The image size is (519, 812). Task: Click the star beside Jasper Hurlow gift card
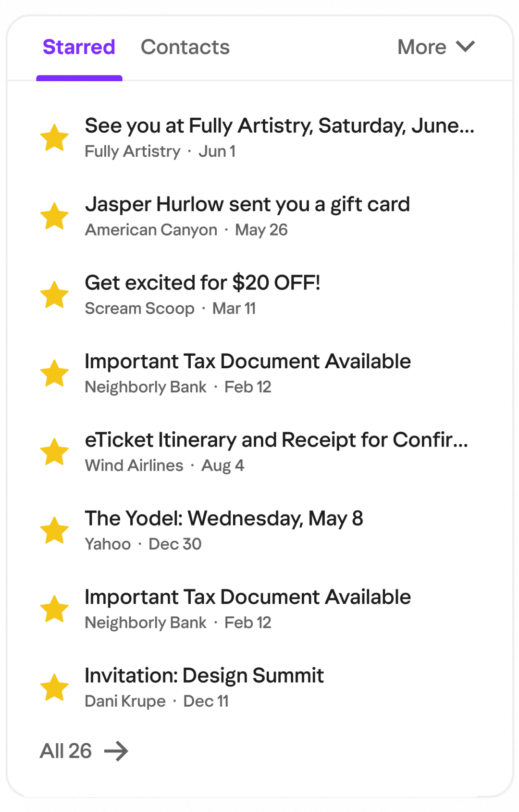(x=54, y=216)
